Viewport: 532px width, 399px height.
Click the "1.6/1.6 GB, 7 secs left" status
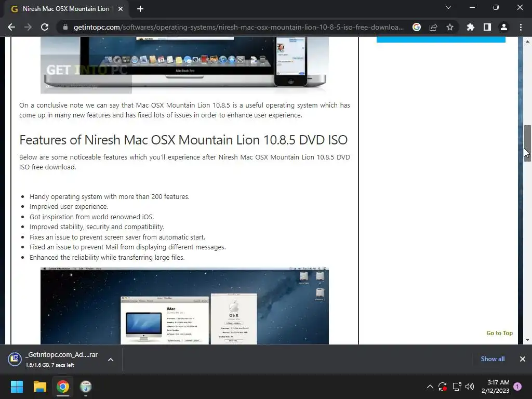coord(50,365)
